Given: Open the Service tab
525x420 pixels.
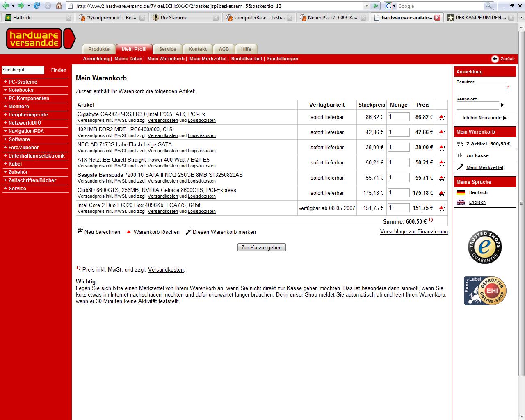Looking at the screenshot, I should 167,49.
